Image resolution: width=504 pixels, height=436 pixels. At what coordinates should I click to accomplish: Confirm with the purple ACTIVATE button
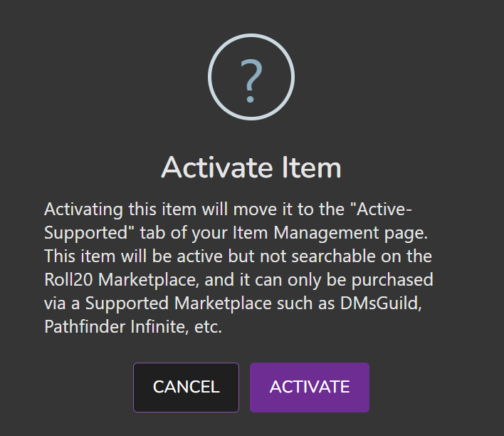pyautogui.click(x=310, y=388)
